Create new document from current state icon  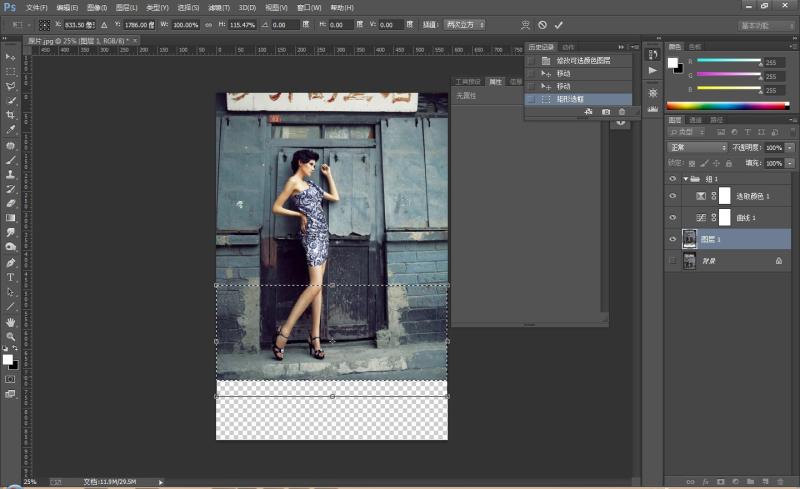pyautogui.click(x=588, y=112)
